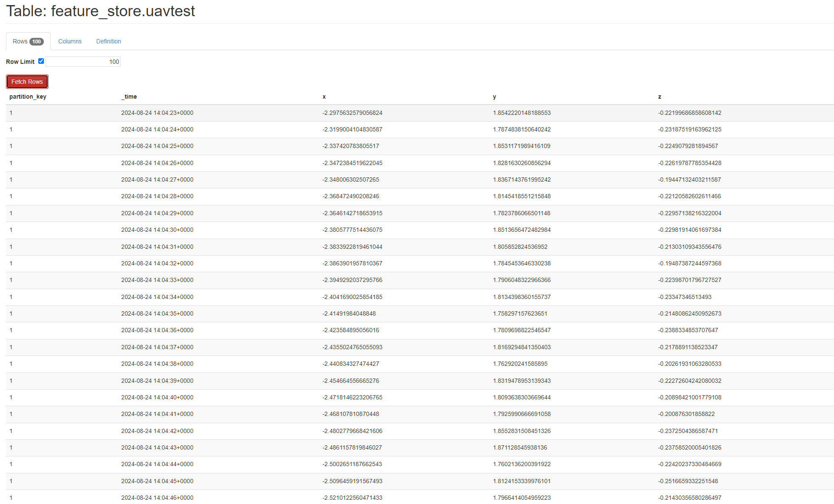
Task: Click z value -0.20261931063280533
Action: pos(690,364)
